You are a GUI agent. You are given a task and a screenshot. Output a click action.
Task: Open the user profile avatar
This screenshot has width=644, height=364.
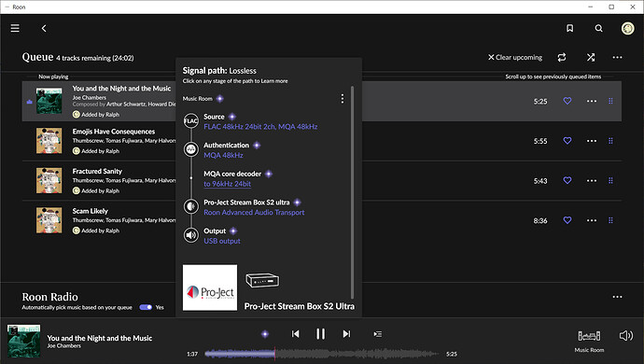pos(627,28)
